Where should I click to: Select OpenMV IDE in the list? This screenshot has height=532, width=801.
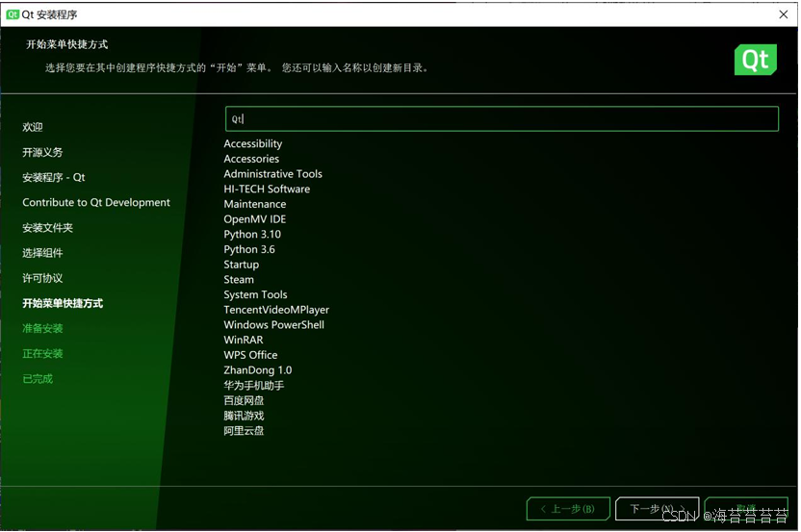[x=255, y=219]
